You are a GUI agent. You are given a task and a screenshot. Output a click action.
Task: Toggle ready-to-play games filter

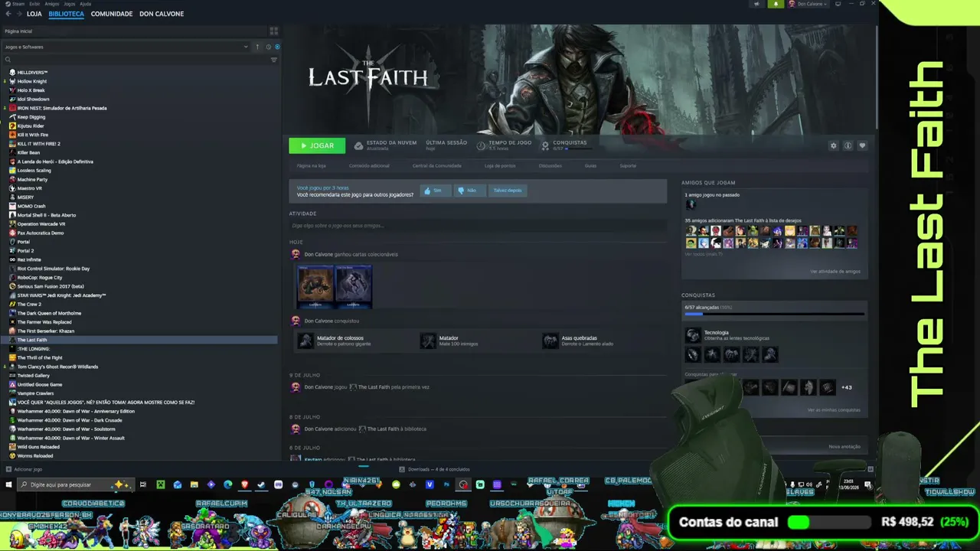click(277, 47)
